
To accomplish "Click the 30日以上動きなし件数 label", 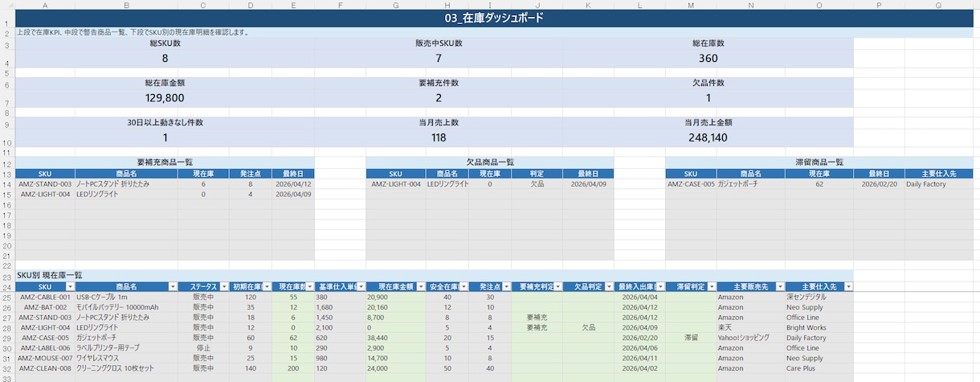I will point(165,122).
